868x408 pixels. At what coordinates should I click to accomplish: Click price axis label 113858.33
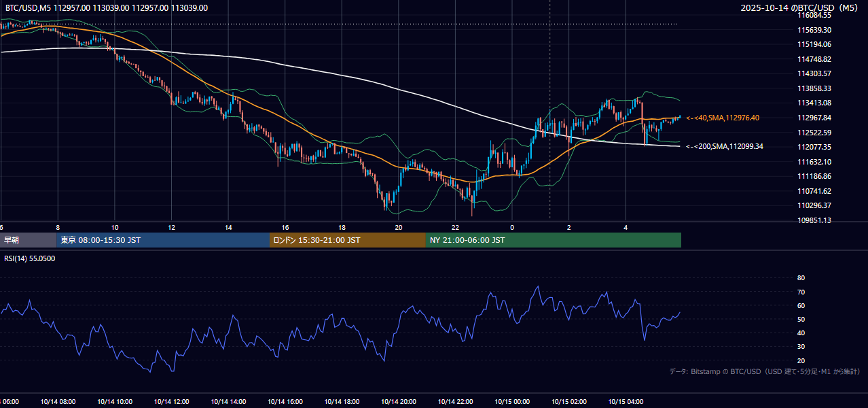click(814, 88)
